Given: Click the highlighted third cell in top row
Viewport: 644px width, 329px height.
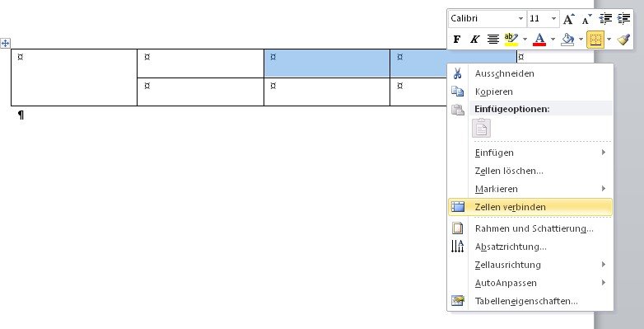Looking at the screenshot, I should coord(327,63).
